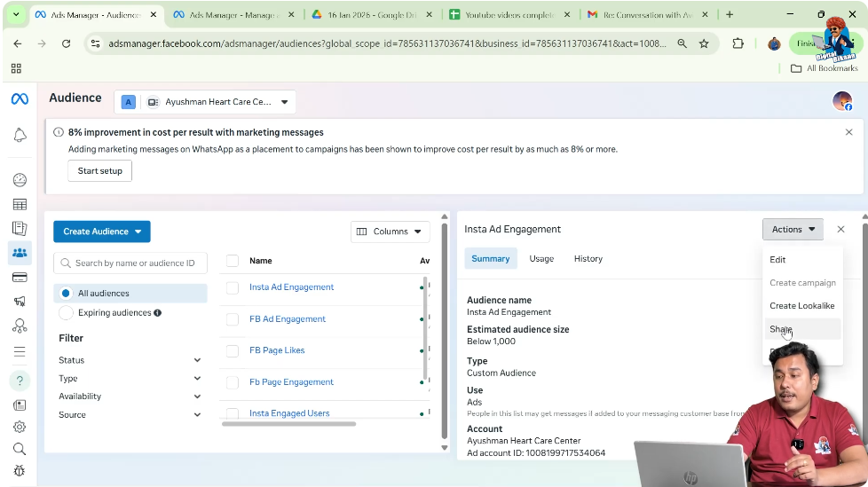
Task: Open Campaigns table icon in sidebar
Action: pos(20,205)
